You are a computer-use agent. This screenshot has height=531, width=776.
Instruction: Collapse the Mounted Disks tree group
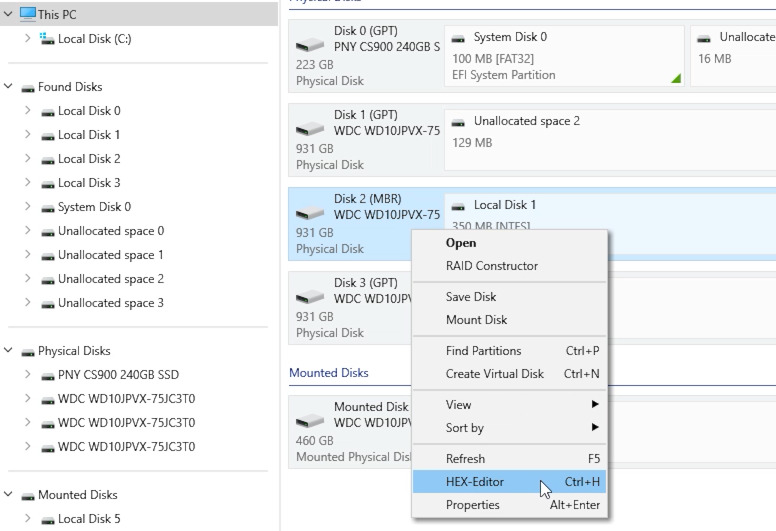pyautogui.click(x=8, y=494)
